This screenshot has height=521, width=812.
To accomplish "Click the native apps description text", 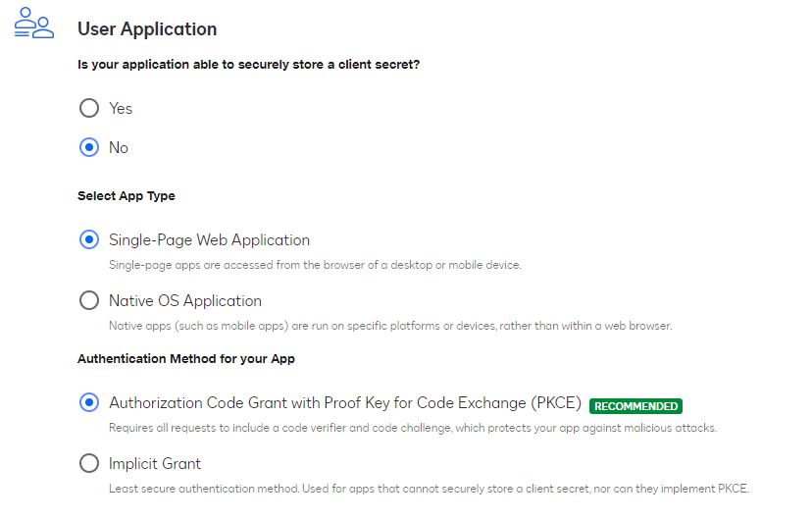I will point(389,326).
